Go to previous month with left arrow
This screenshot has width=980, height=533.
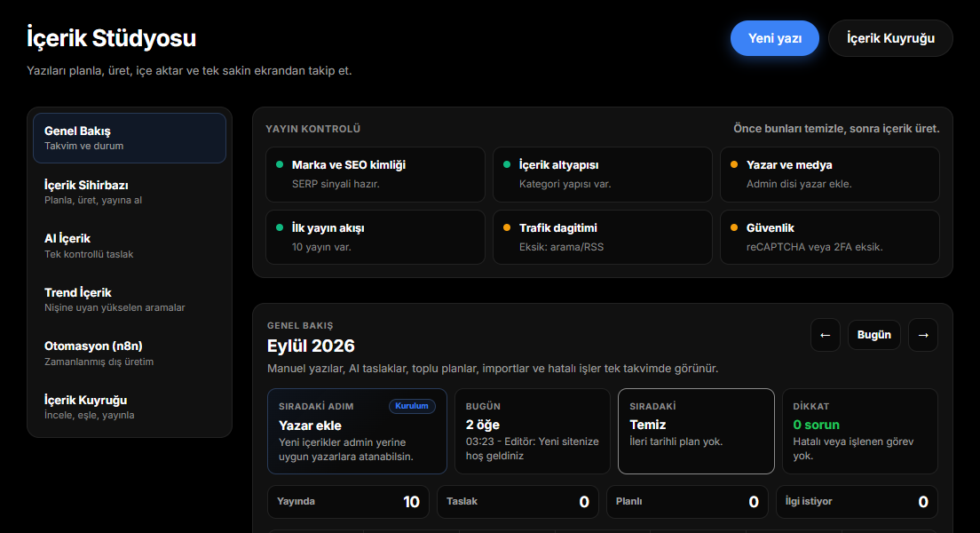(825, 335)
